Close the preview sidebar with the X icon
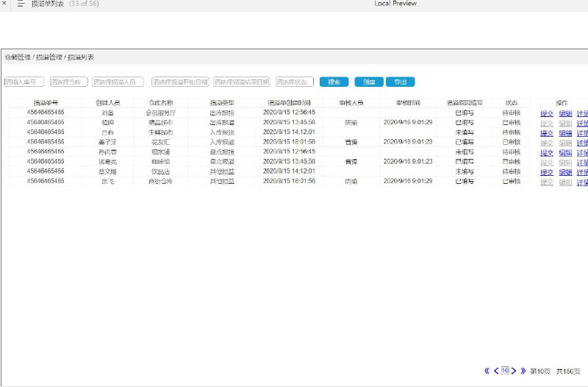This screenshot has height=387, width=588. click(x=4, y=3)
